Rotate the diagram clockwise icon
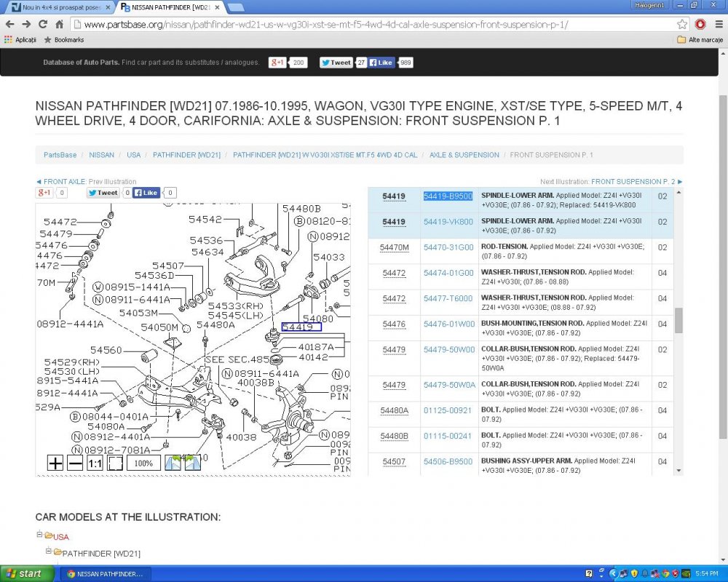 [x=193, y=463]
